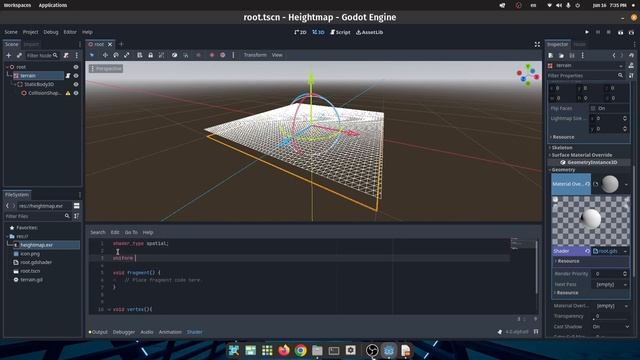This screenshot has width=640, height=360.
Task: Switch to the Import tab
Action: click(31, 44)
